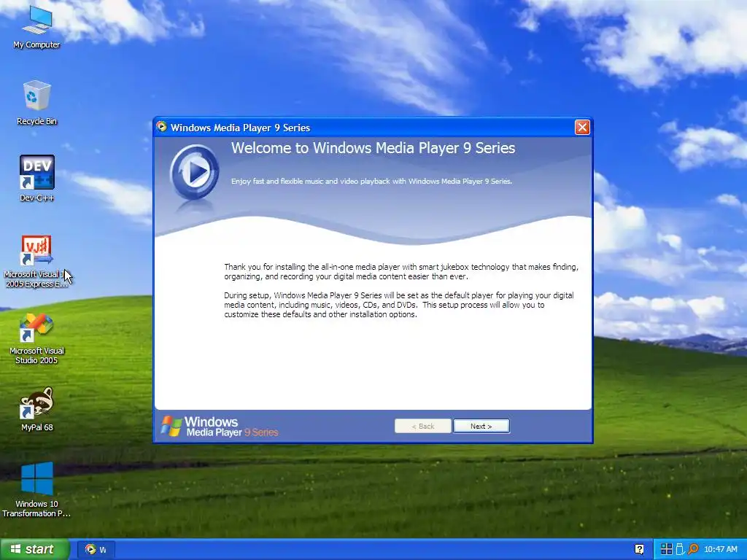Click the 'During setup, Windows Media Player' paragraph
The height and width of the screenshot is (560, 747).
(x=399, y=305)
